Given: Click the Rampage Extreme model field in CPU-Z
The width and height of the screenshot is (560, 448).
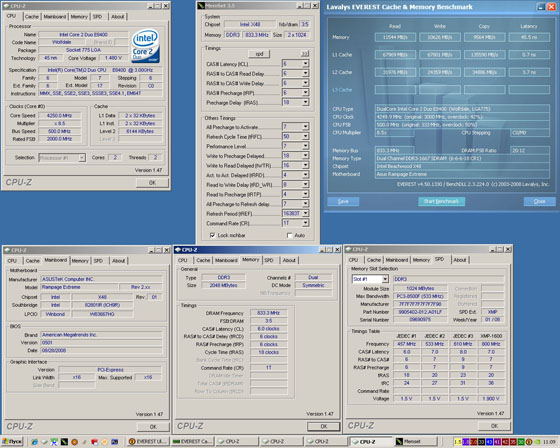Looking at the screenshot, I should click(x=79, y=287).
